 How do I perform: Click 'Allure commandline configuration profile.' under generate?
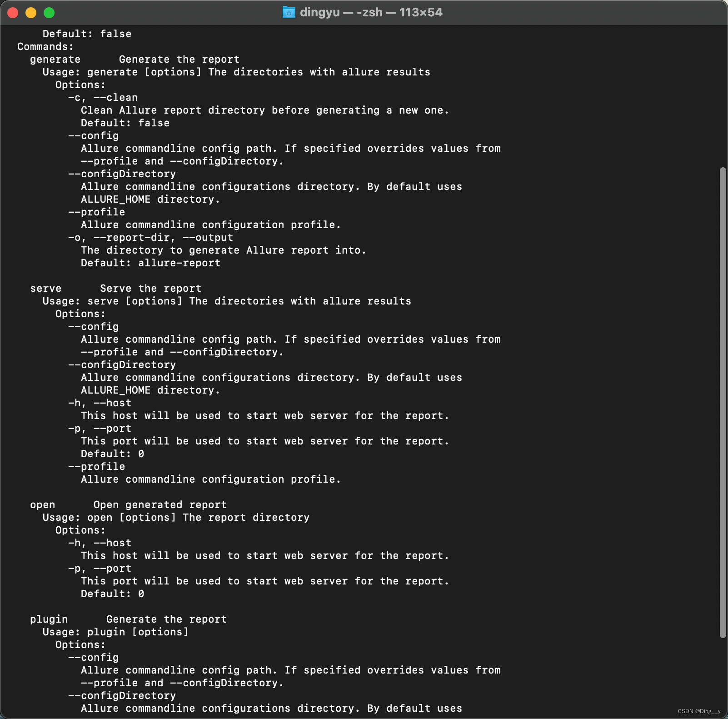coord(211,225)
